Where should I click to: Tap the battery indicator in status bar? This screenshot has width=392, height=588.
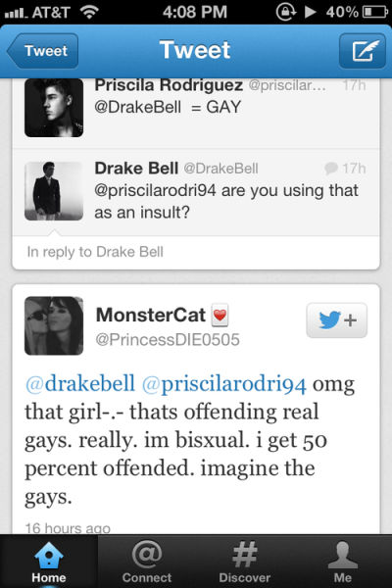374,12
